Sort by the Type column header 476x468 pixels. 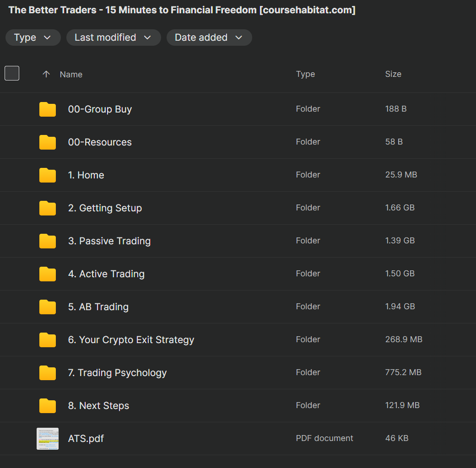(x=305, y=74)
